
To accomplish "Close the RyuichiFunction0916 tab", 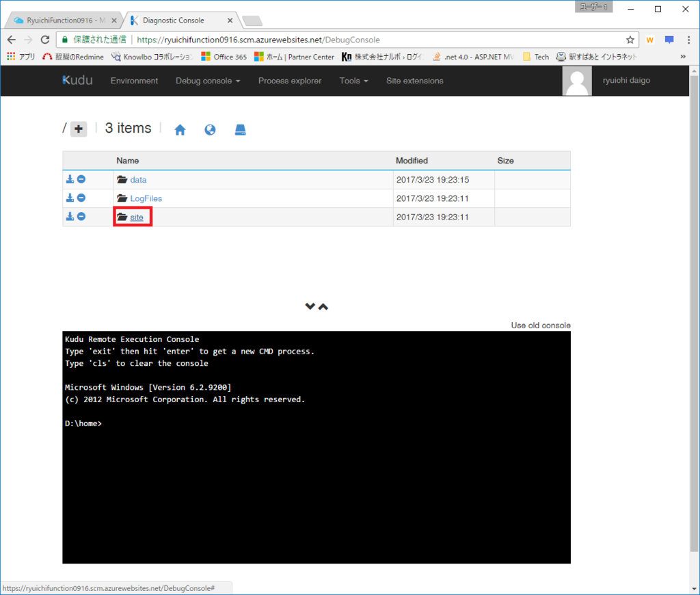I will click(114, 21).
